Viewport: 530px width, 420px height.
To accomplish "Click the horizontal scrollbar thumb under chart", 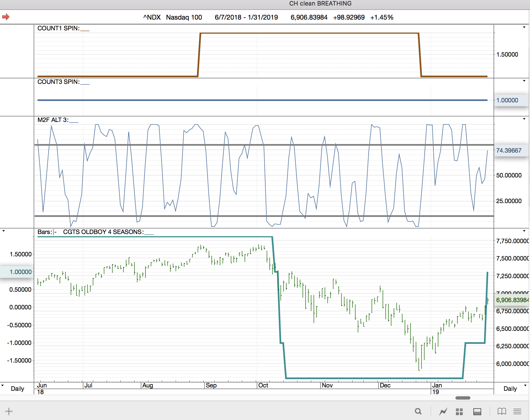I will [x=463, y=398].
